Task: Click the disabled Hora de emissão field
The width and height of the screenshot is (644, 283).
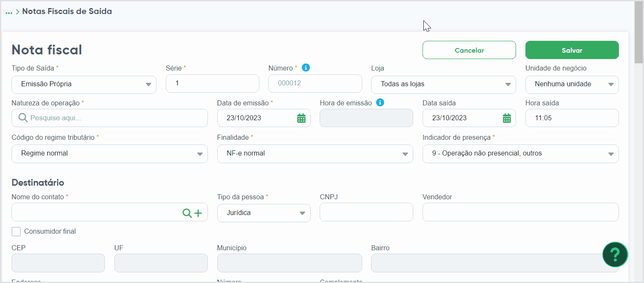Action: (366, 118)
